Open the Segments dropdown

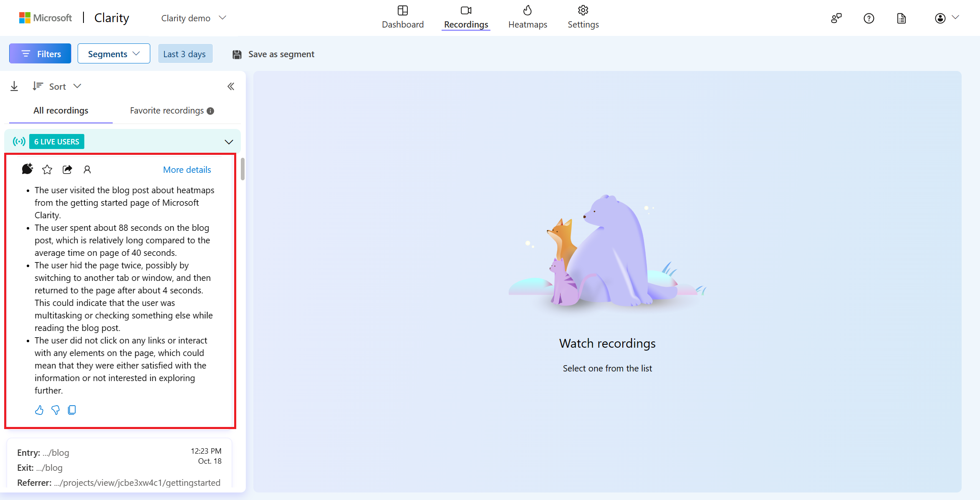114,54
